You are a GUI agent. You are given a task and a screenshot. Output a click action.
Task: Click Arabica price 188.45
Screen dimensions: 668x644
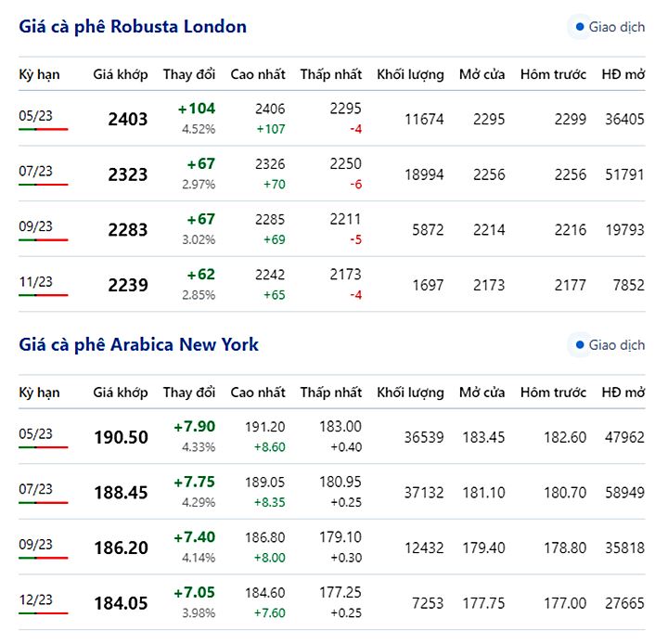(x=121, y=492)
